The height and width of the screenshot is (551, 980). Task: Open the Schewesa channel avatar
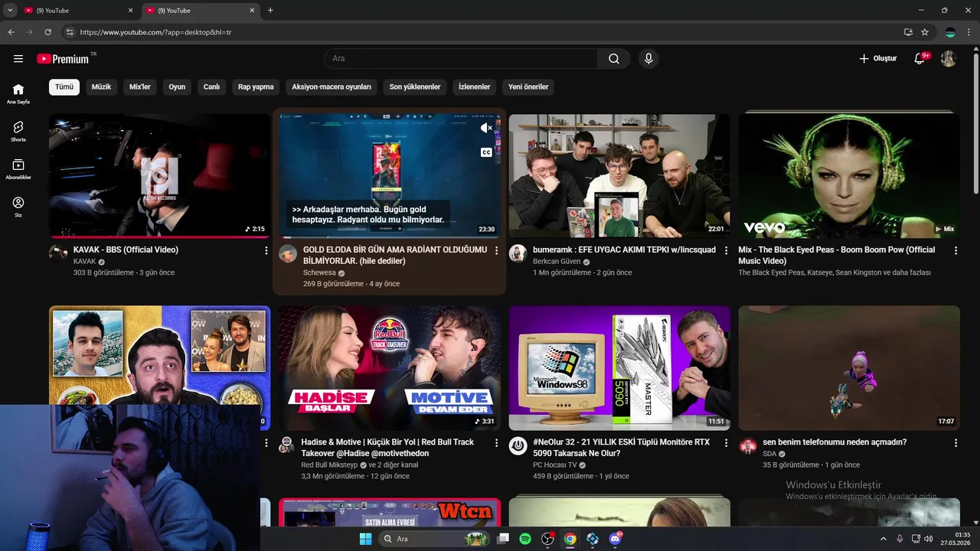[x=288, y=254]
